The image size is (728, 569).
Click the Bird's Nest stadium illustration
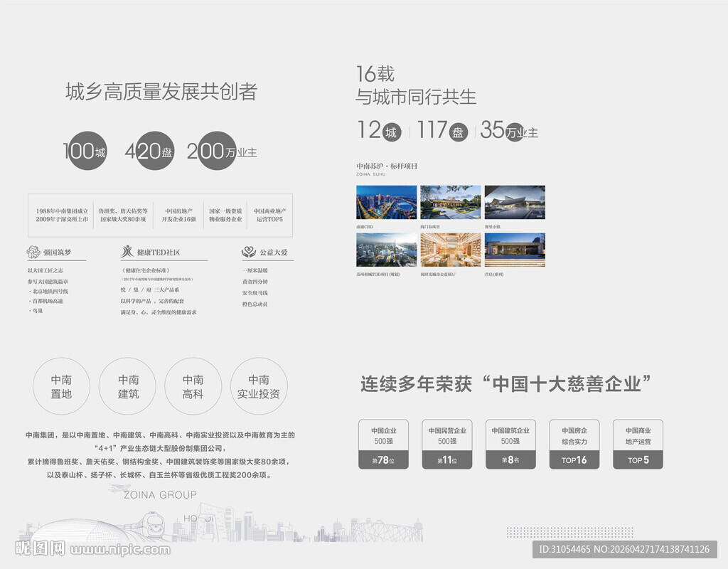pos(386,532)
